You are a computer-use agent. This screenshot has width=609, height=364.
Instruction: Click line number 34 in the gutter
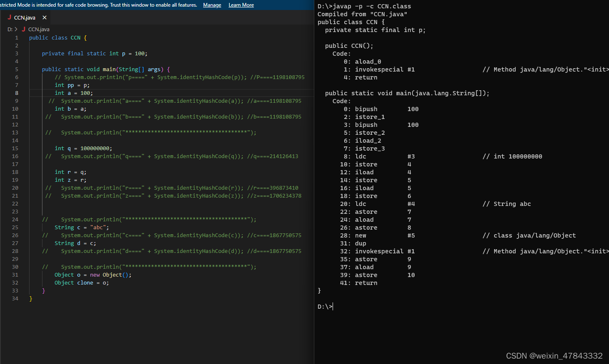point(15,299)
